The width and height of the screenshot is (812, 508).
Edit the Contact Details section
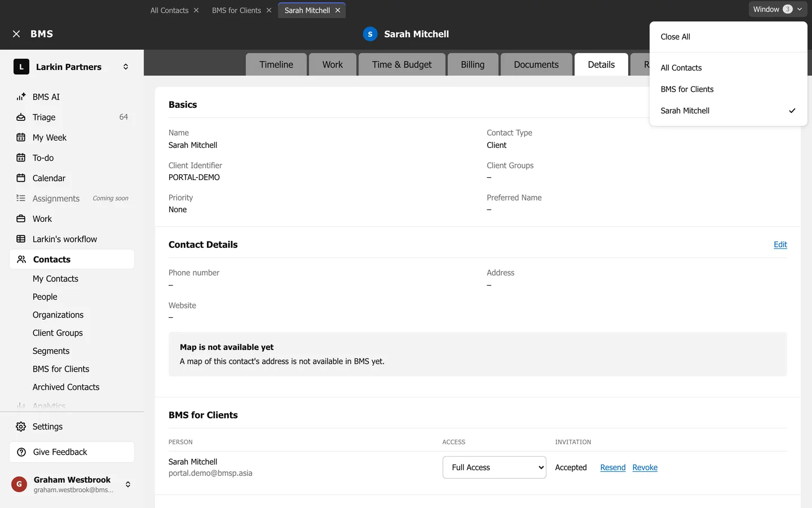[x=780, y=244]
